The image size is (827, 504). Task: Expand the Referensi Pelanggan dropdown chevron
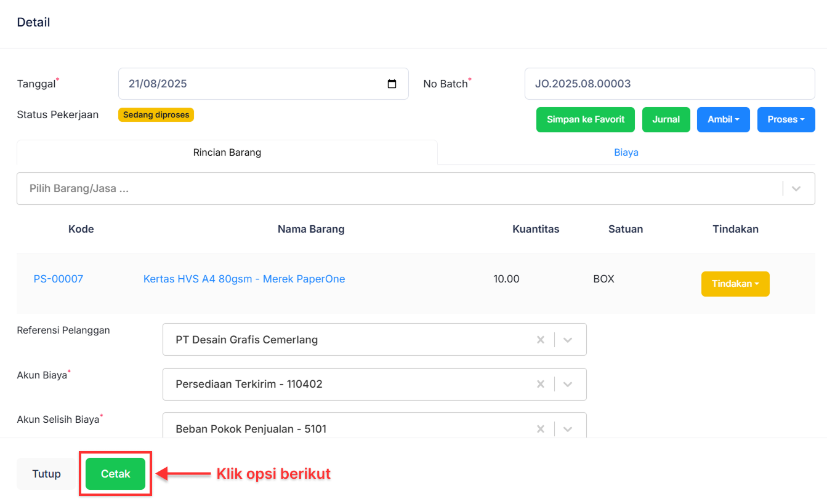(x=568, y=340)
